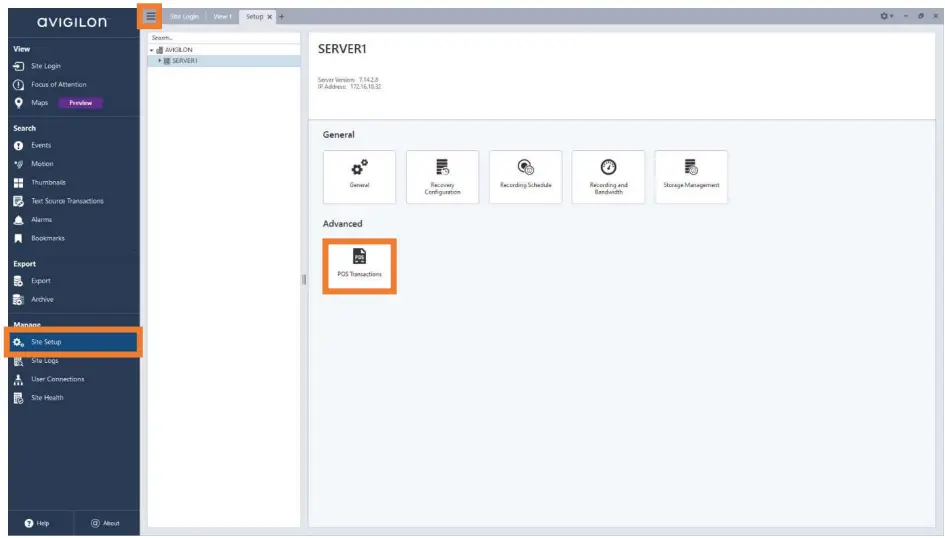Open the General settings tile
Screen dimensions: 945x538
click(359, 177)
